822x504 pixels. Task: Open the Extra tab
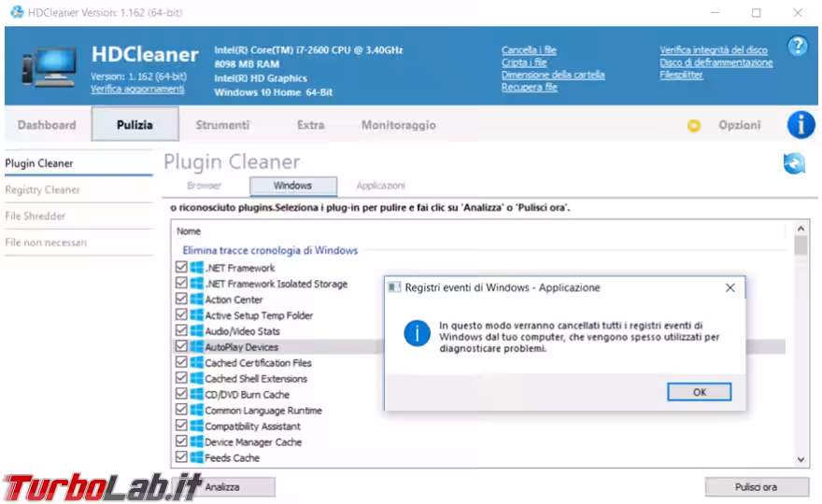tap(310, 125)
